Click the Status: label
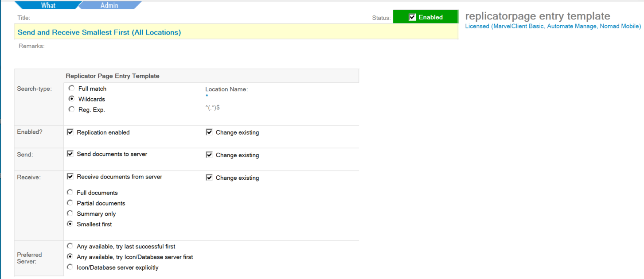 (x=382, y=18)
